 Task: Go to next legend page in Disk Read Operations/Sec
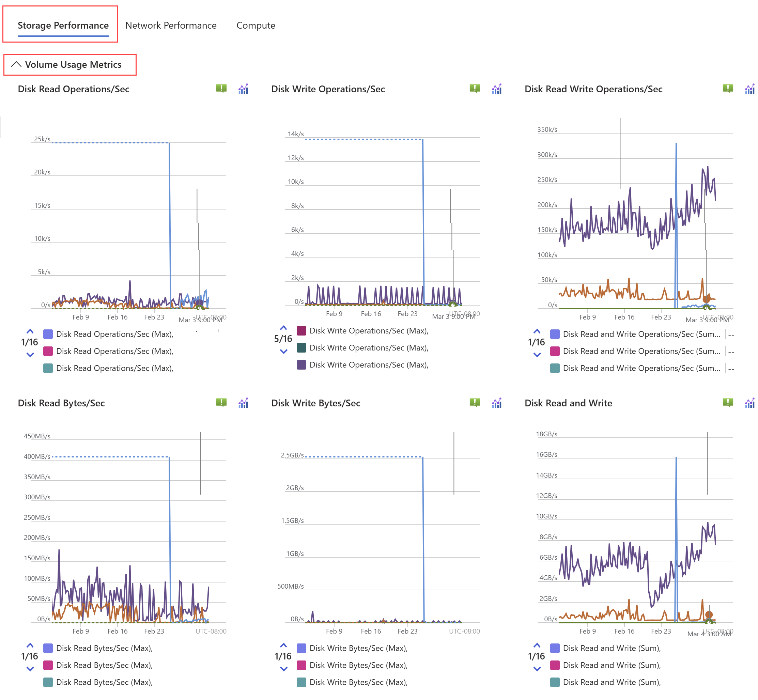click(30, 355)
